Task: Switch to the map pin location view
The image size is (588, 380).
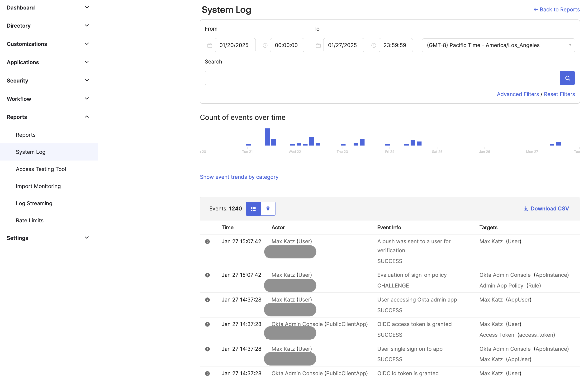Action: (268, 209)
